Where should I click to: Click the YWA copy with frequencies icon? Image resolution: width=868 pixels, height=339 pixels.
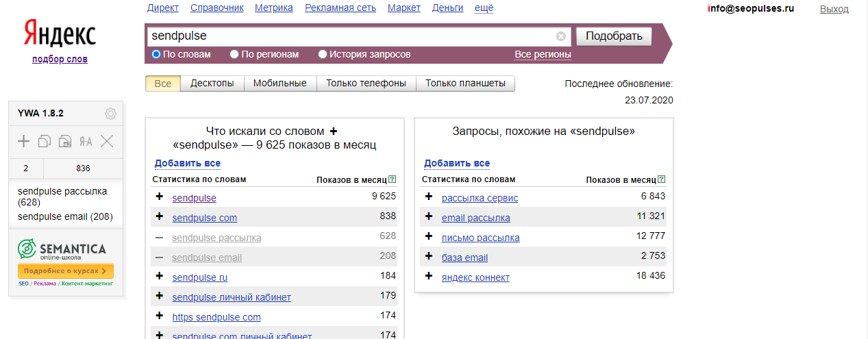65,142
